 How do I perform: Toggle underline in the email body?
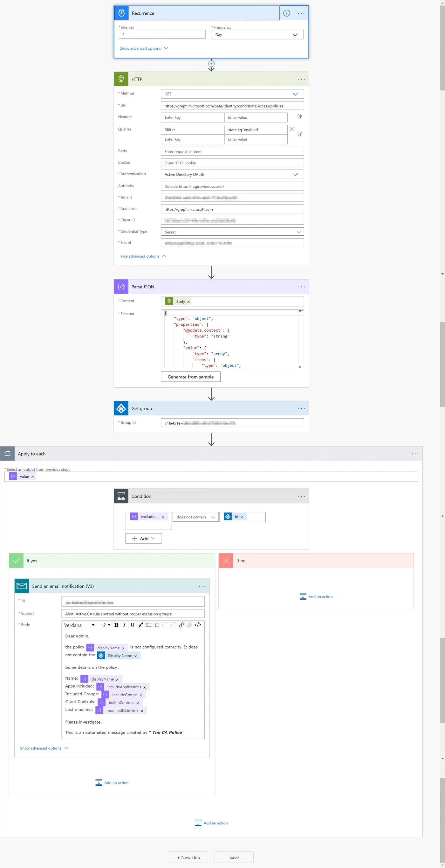tap(133, 625)
